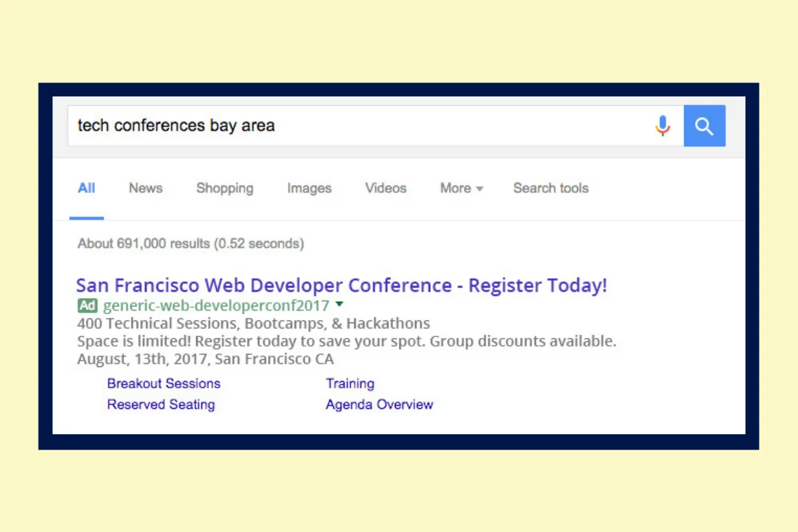Open the Training sitelink
The image size is (798, 532).
click(x=350, y=384)
